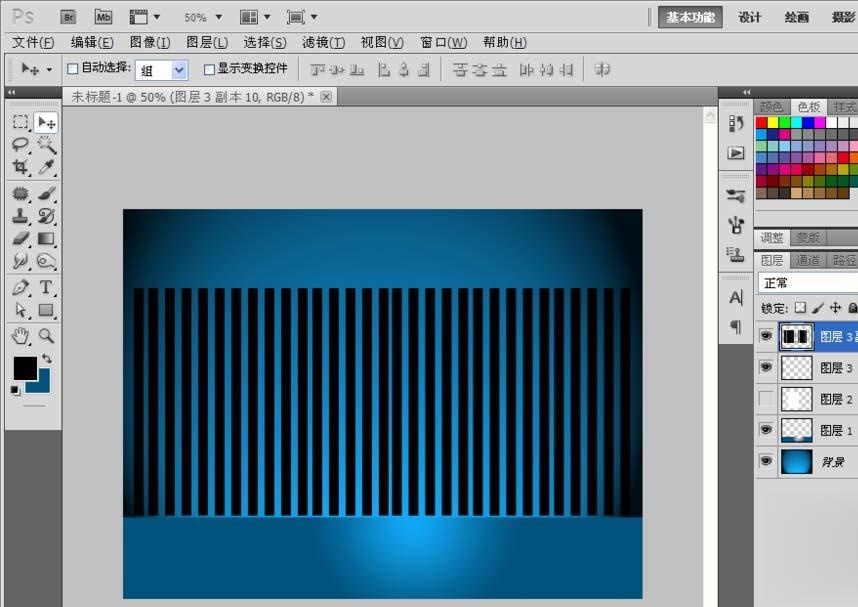Switch to the 设计 workspace
The image size is (858, 607).
[x=749, y=16]
